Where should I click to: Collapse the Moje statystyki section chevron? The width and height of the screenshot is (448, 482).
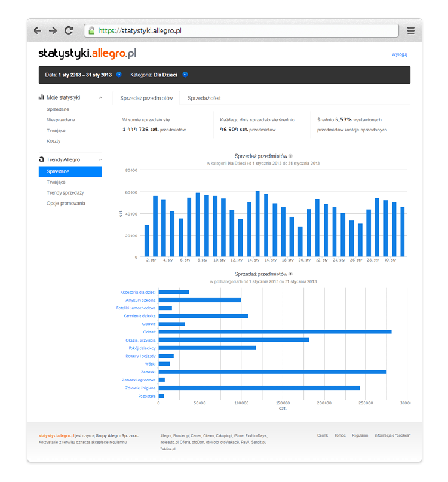(100, 98)
